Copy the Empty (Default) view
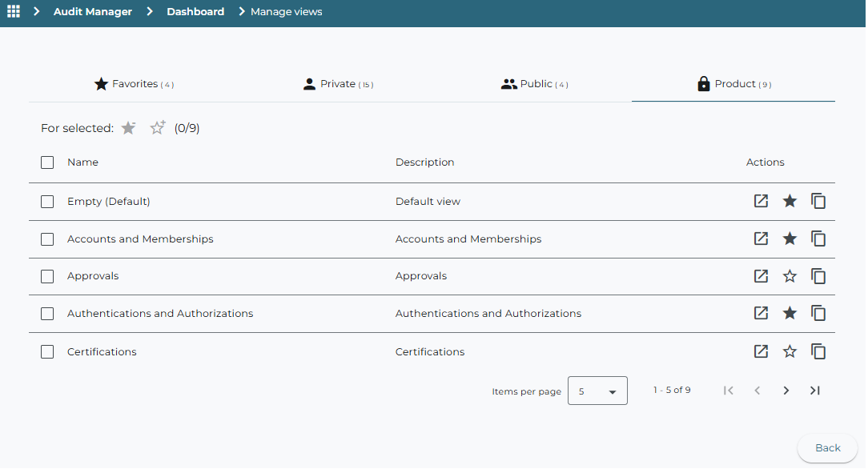868x469 pixels. [818, 201]
